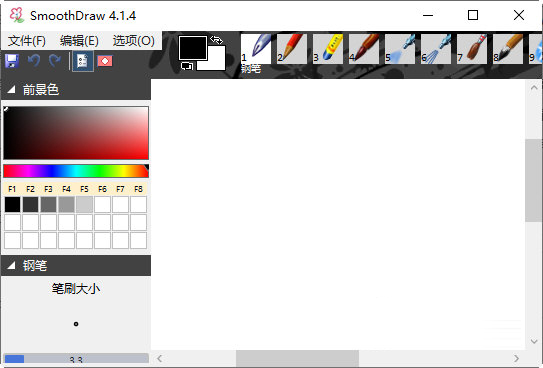Click the vertical scrollbar down arrow

(534, 341)
